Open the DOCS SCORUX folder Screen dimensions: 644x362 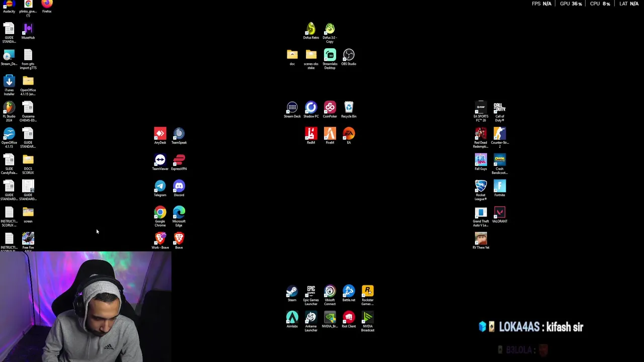(28, 164)
